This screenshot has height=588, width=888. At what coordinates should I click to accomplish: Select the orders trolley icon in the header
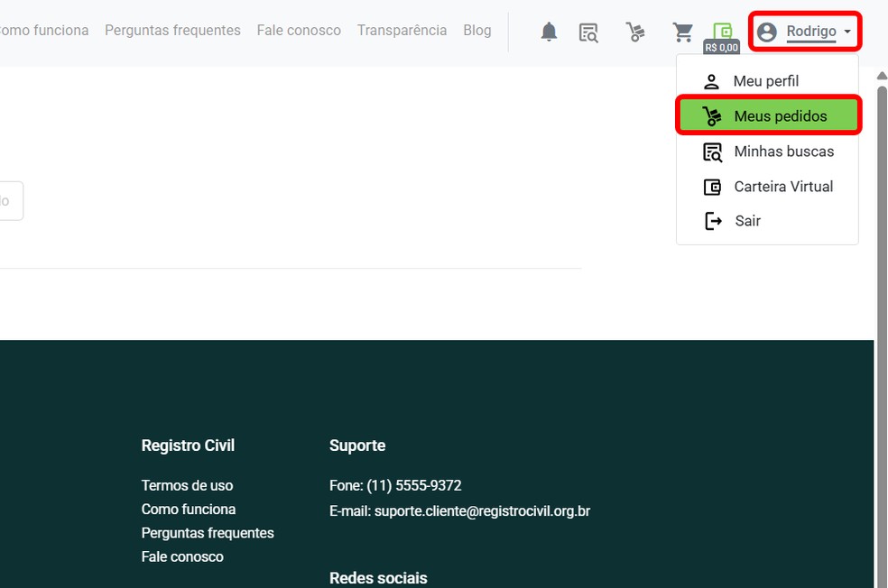(x=635, y=32)
